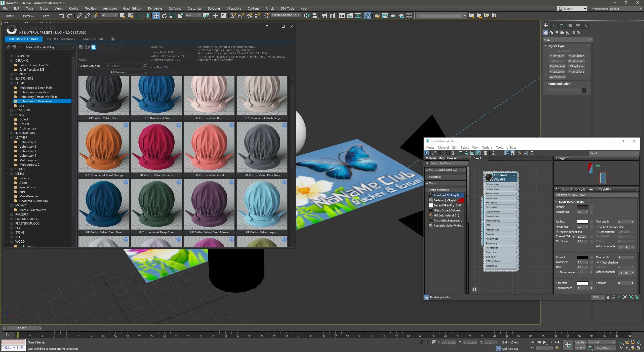644x352 pixels.
Task: Switch to the Utilities wrench panel
Action: point(586,25)
